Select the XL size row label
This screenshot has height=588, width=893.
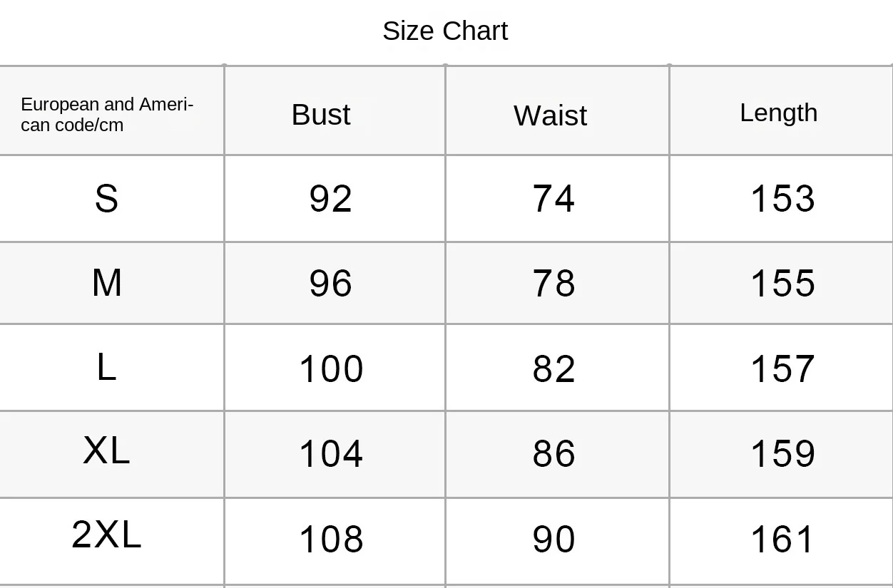[x=106, y=450]
